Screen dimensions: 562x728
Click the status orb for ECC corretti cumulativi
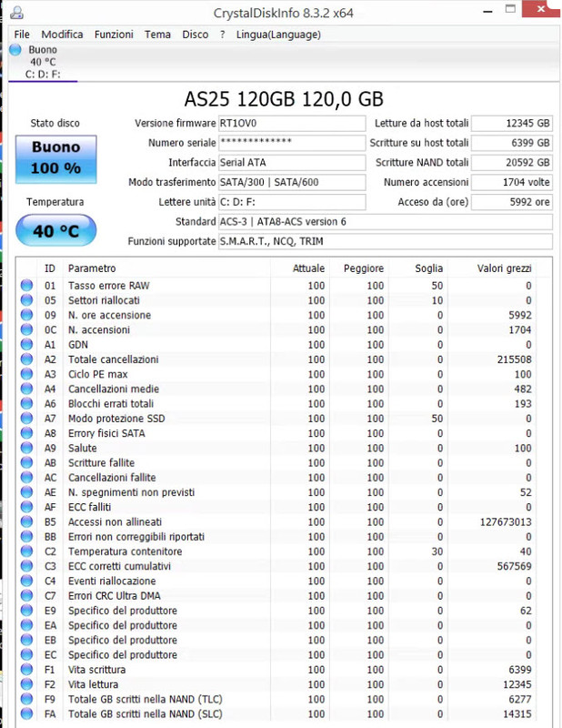click(26, 565)
